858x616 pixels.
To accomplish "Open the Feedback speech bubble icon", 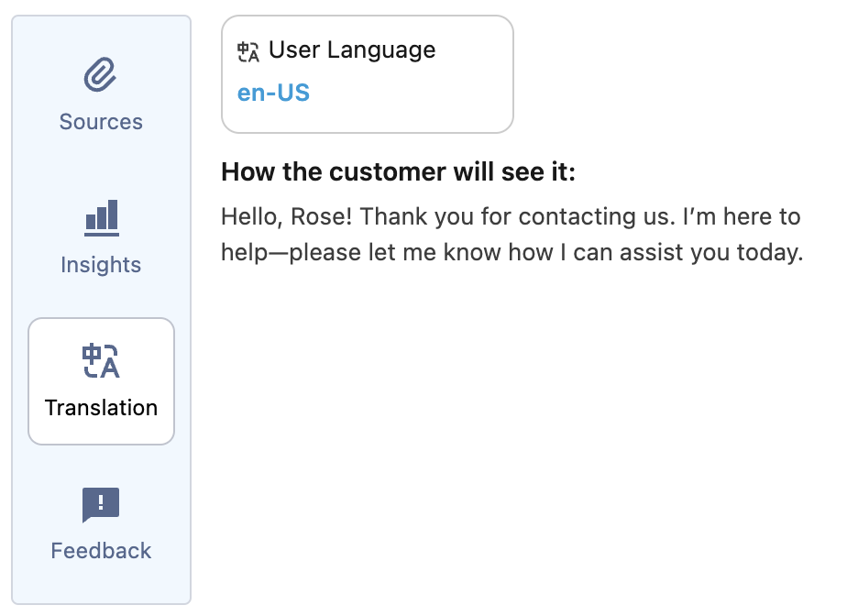I will [101, 504].
